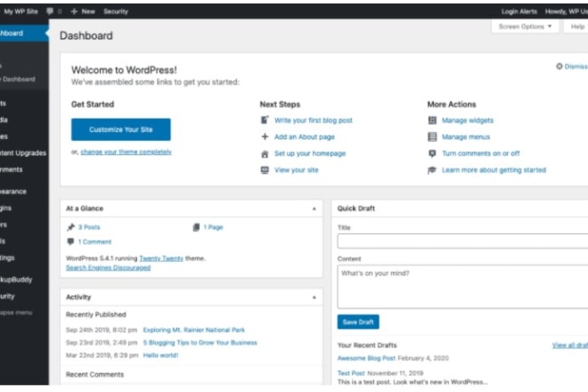
Task: Open the Help tab
Action: (576, 26)
